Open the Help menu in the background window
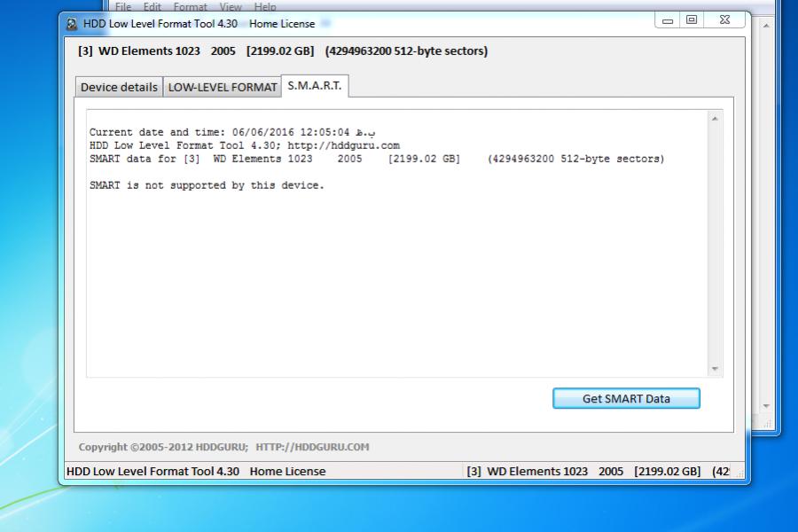Screen dimensions: 798x532 (x=265, y=6)
